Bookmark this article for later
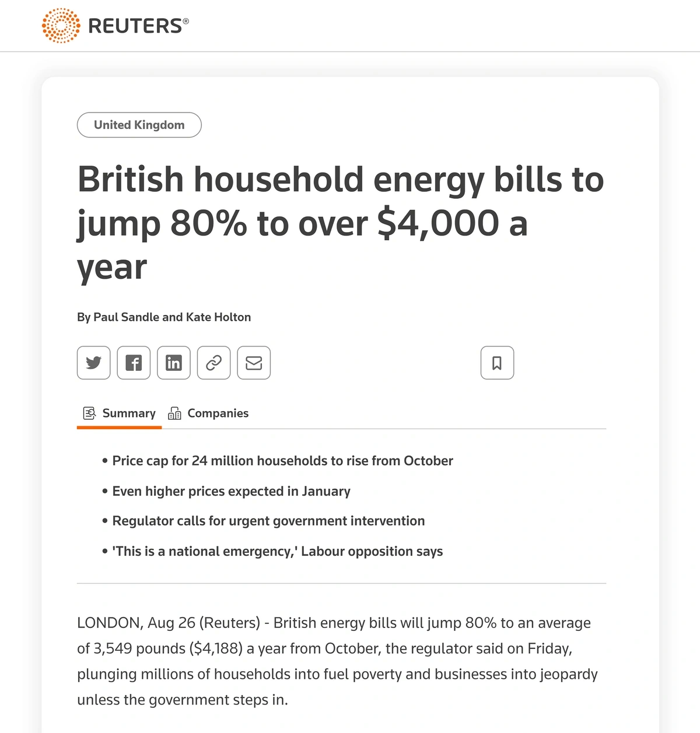The height and width of the screenshot is (733, 700). click(x=497, y=363)
